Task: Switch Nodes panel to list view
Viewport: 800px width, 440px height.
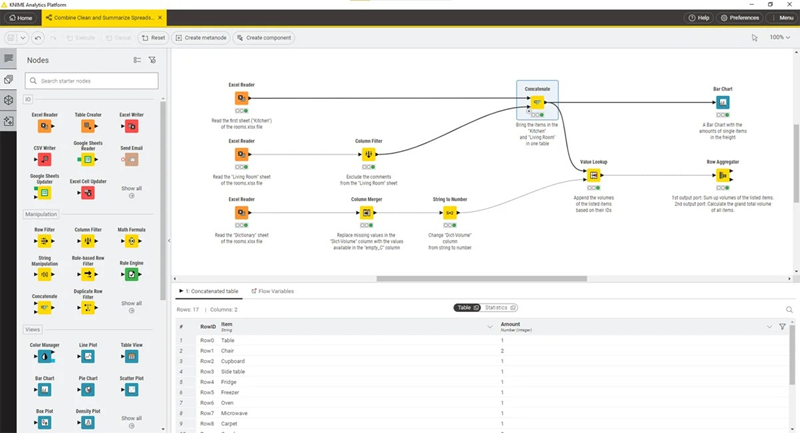Action: (x=137, y=60)
